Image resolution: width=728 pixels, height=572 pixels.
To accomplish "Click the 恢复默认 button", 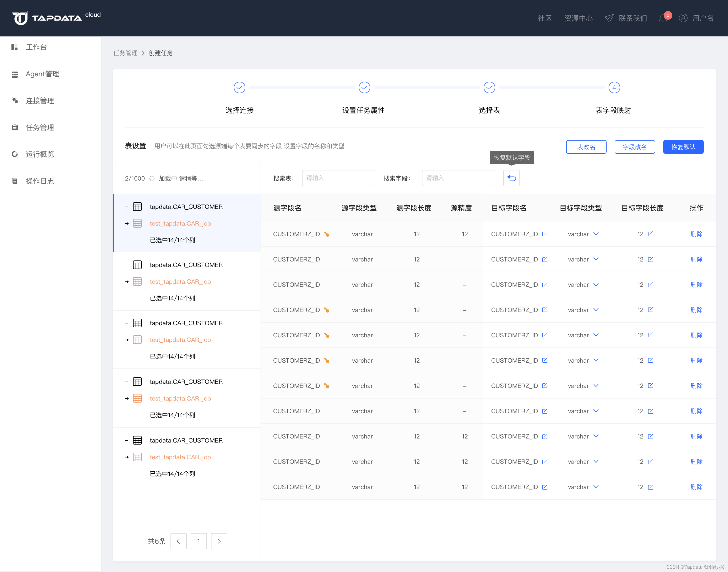I will pyautogui.click(x=683, y=147).
